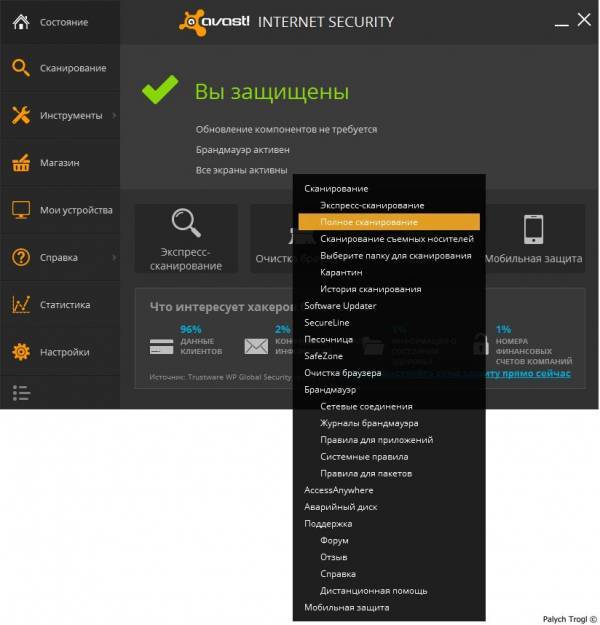This screenshot has width=600, height=625.
Task: Click the phone icon on Мобильная защита tile
Action: tap(533, 229)
